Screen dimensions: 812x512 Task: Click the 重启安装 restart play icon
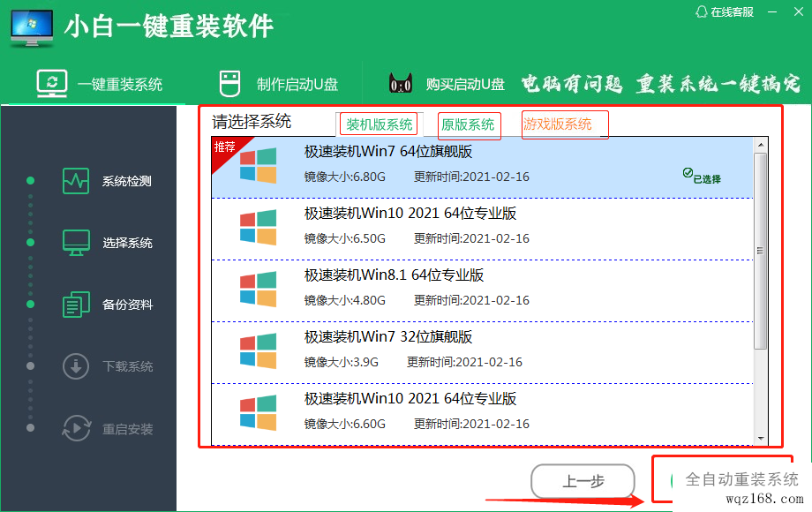(76, 428)
